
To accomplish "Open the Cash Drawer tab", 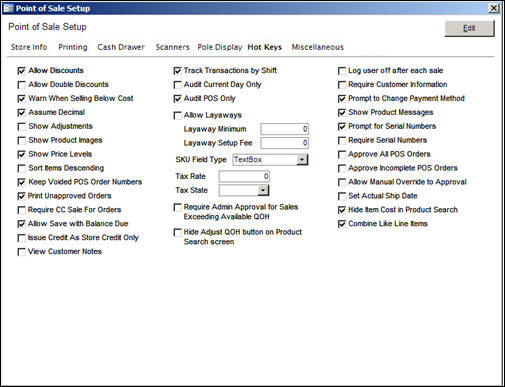I will coord(121,47).
